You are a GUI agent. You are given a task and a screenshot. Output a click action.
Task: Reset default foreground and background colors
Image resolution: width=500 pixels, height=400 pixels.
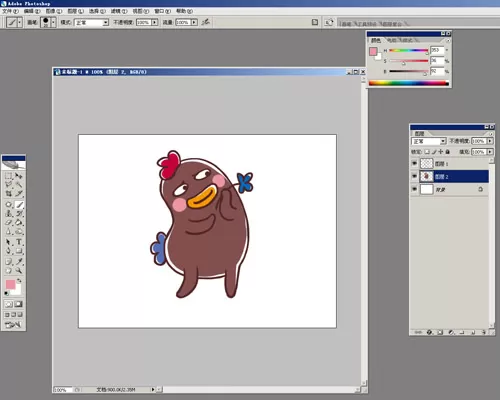(x=6, y=293)
